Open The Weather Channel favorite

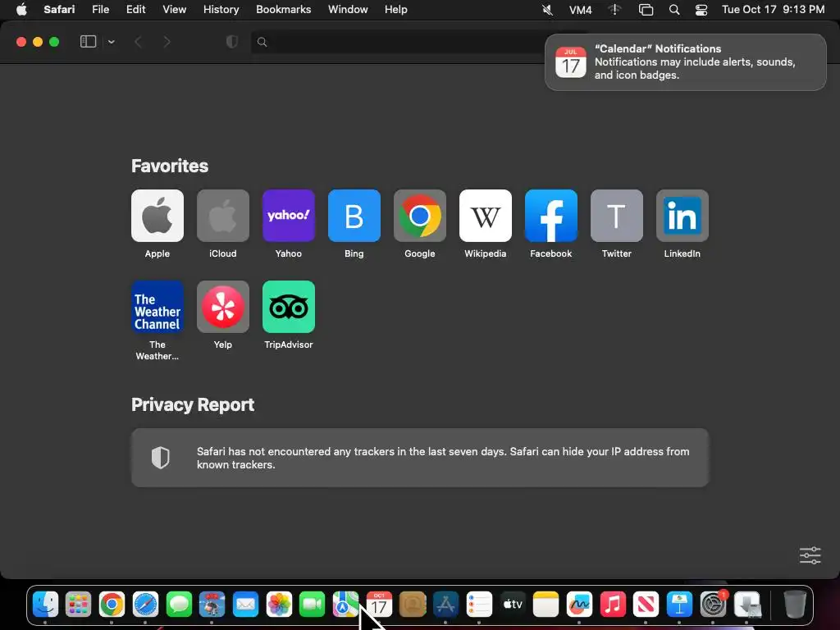tap(157, 307)
